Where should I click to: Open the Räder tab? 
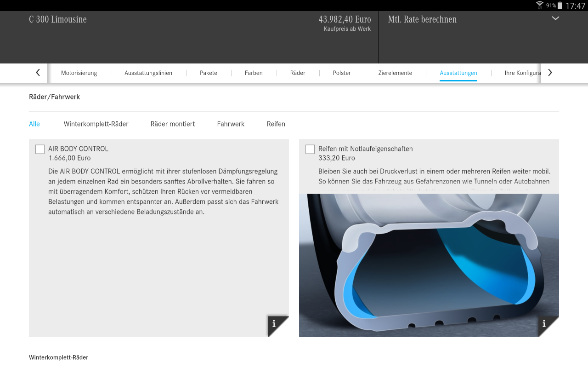click(x=298, y=73)
